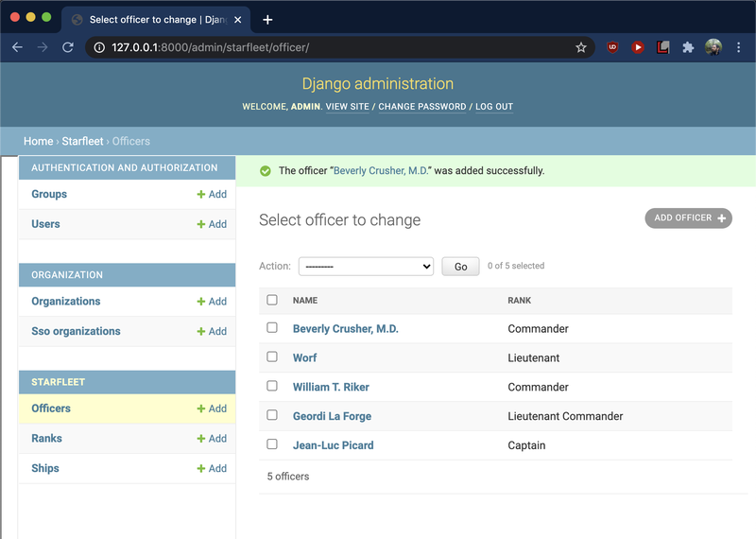Click the Go button
The image size is (756, 539).
pyautogui.click(x=460, y=267)
